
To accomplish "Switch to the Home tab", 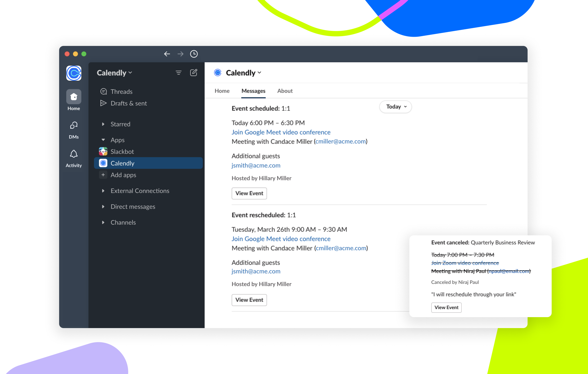I will click(x=222, y=91).
